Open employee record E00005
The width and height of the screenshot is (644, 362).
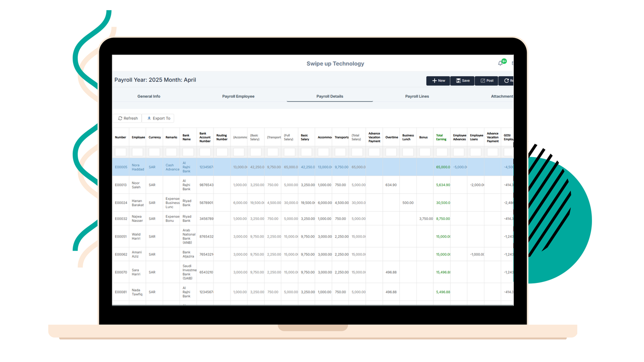click(121, 166)
